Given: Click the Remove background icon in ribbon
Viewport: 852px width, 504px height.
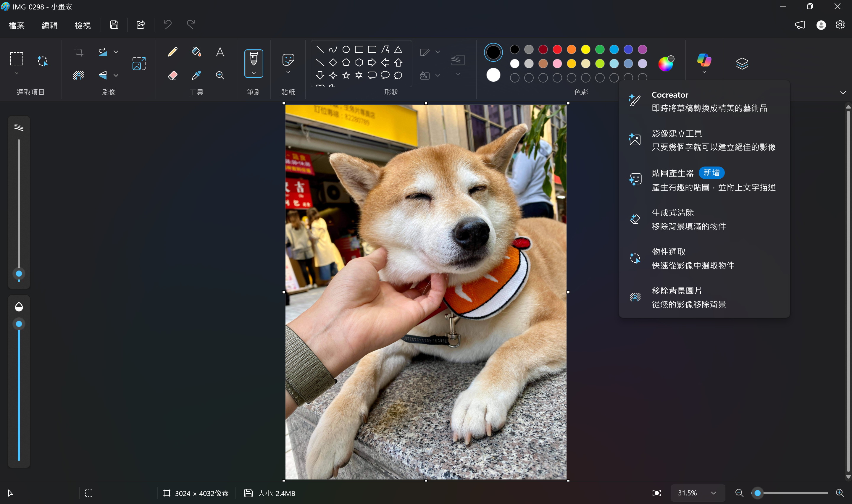Looking at the screenshot, I should click(78, 75).
